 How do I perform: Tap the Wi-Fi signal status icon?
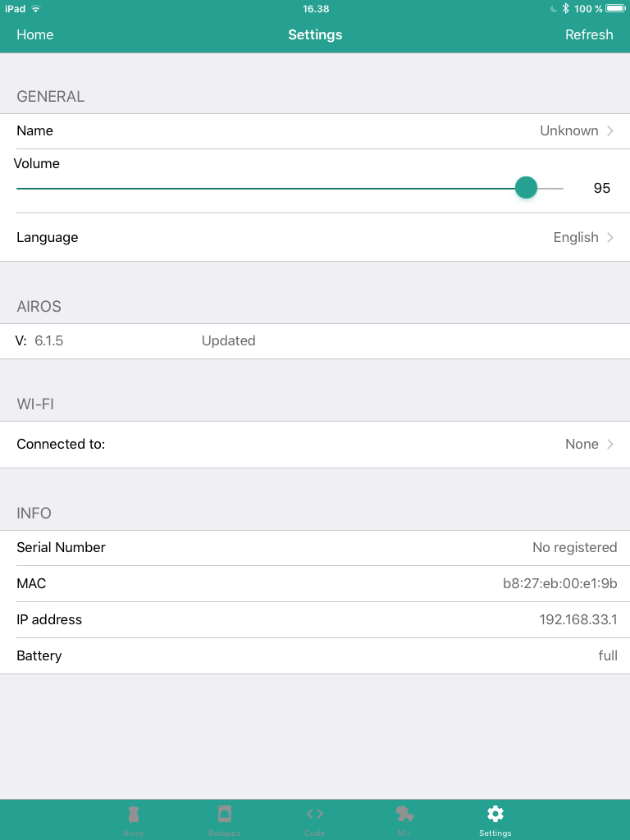tap(36, 9)
